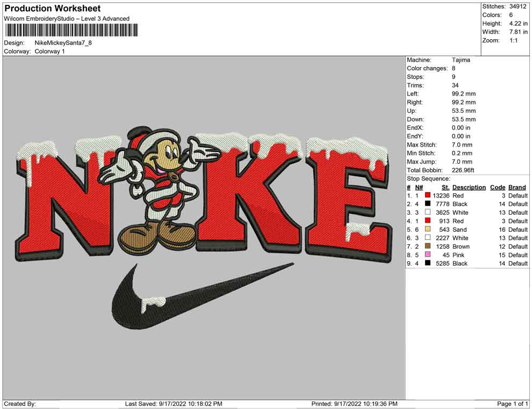Click the 'Last Saved: 9/17/2022 10:18:02 PM' text
532x409 pixels.
[174, 404]
